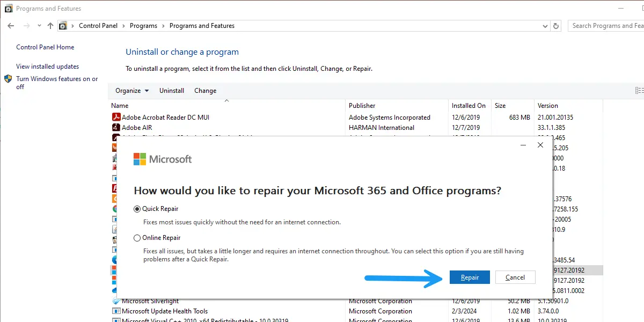
Task: Close the Microsoft repair dialog
Action: pyautogui.click(x=540, y=145)
